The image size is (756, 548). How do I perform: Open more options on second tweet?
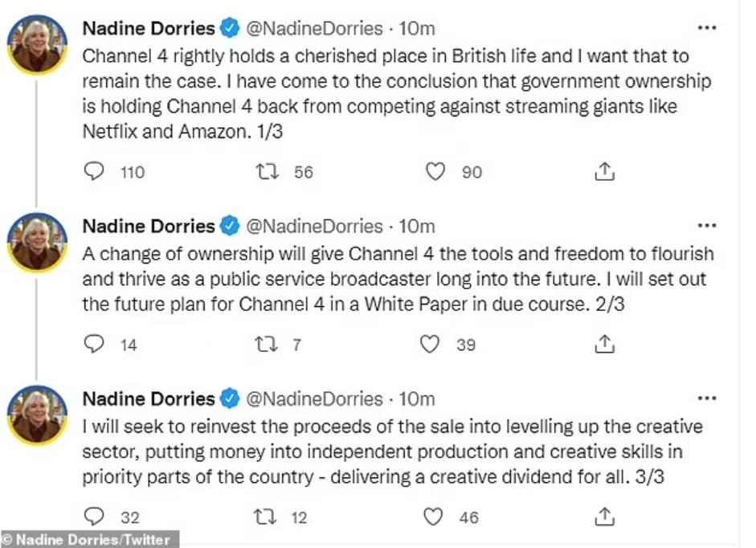[x=706, y=226]
